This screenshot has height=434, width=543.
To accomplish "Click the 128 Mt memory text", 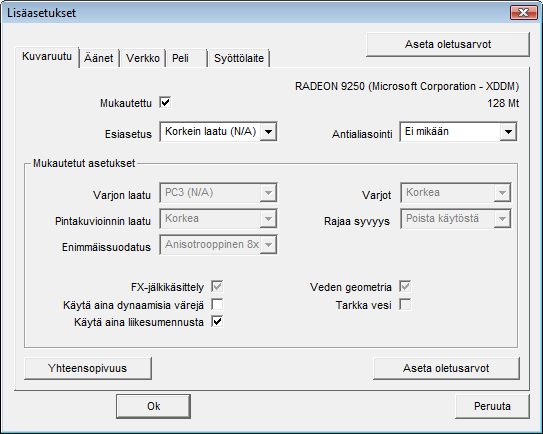I will pyautogui.click(x=503, y=103).
